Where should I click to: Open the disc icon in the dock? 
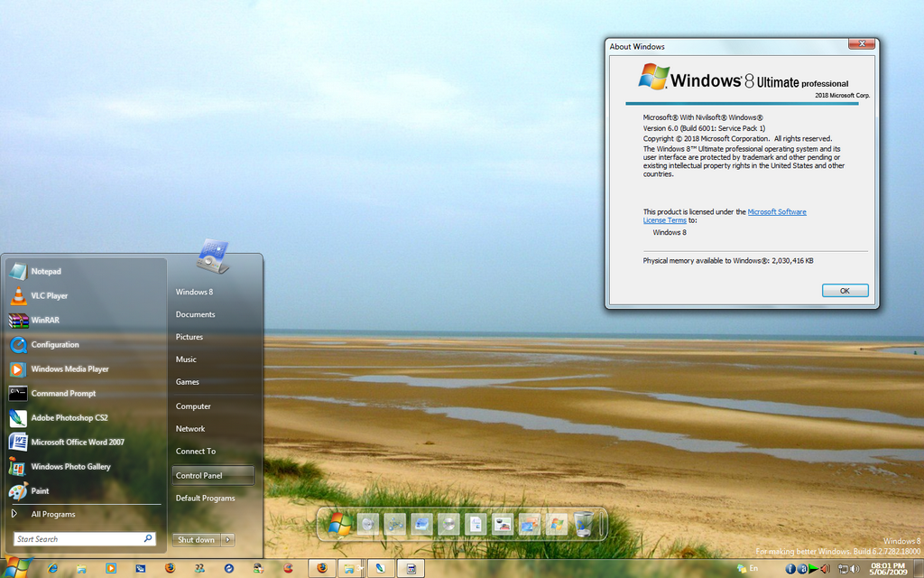(x=448, y=524)
